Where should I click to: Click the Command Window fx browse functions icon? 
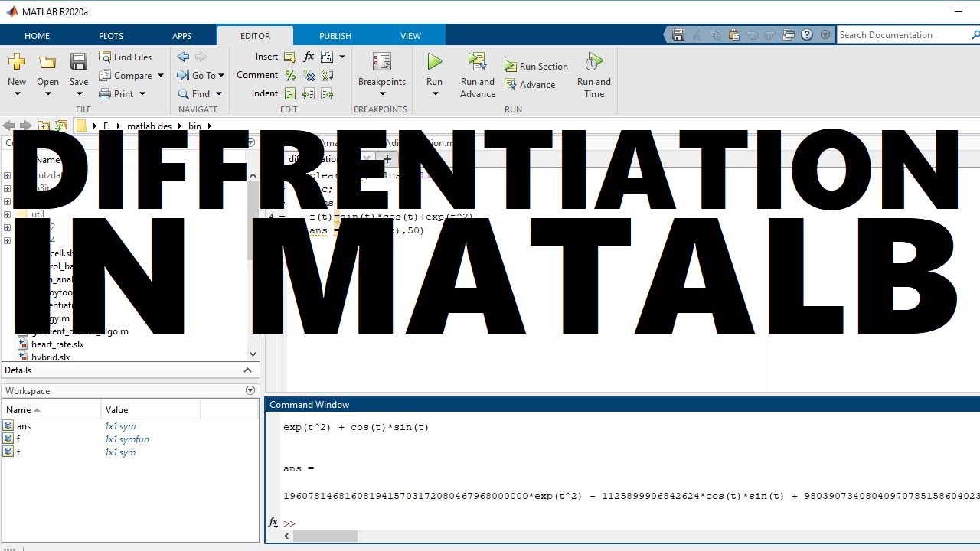point(273,523)
